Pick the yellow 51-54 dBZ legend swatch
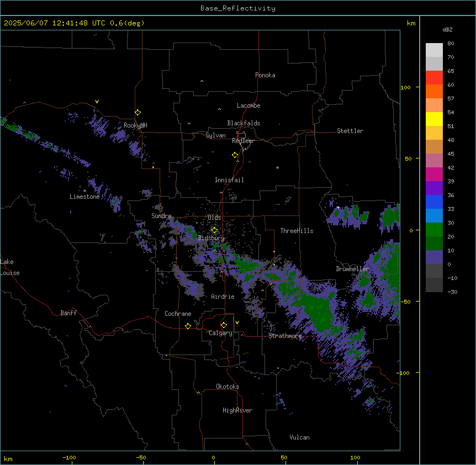Viewport: 476px width, 465px height. coord(434,119)
